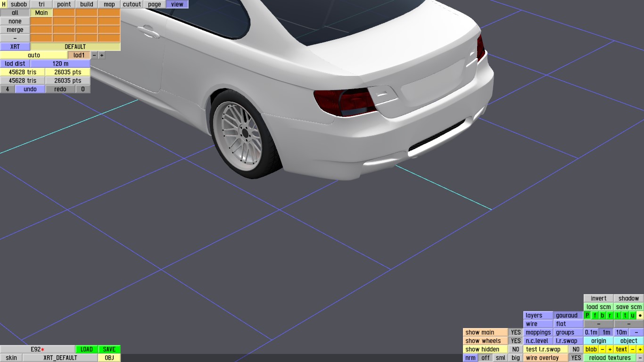Select the l.r.swap display option
The image size is (644, 362).
[569, 341]
